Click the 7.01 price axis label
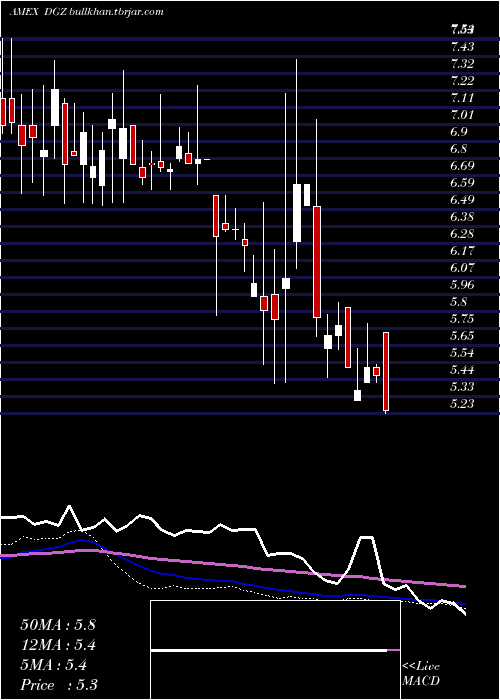This screenshot has width=500, height=700. click(x=462, y=115)
